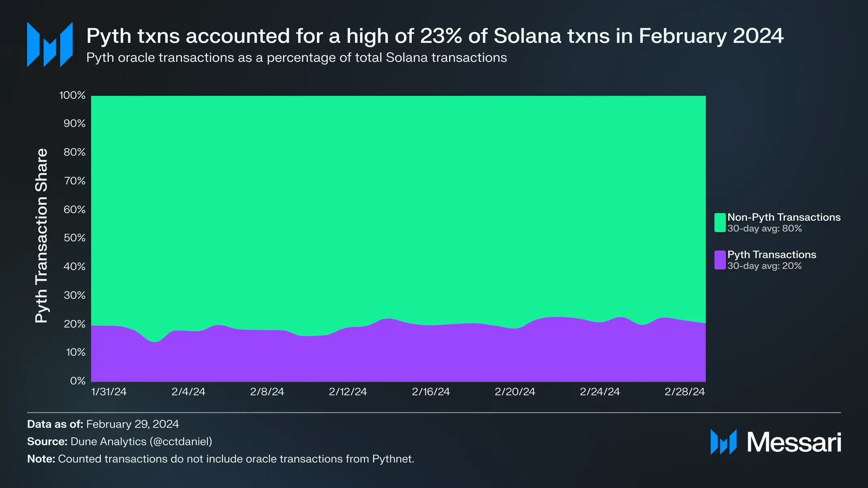
Task: Select the Non-Pyth Transactions legend label
Action: [784, 217]
